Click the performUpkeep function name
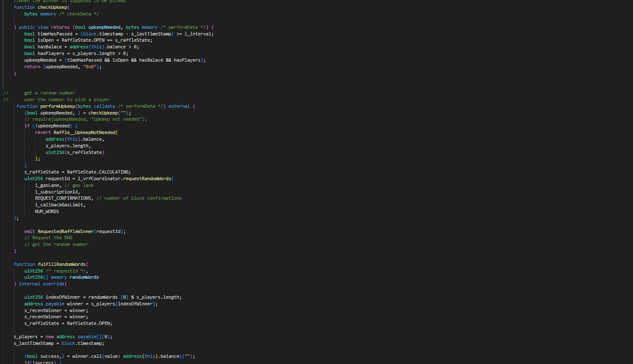 pyautogui.click(x=58, y=106)
